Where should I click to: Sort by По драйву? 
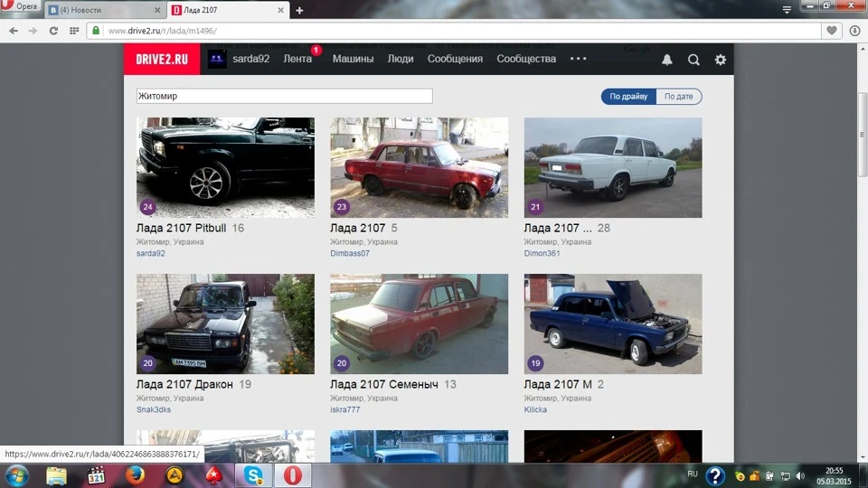pyautogui.click(x=628, y=97)
